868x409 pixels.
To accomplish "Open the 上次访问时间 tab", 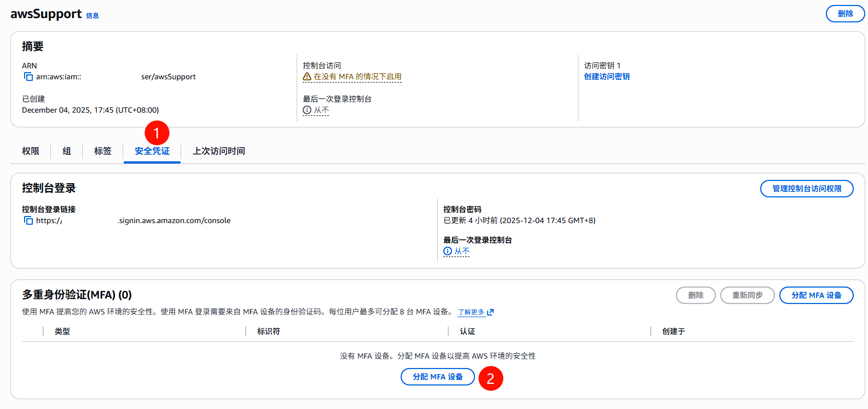I will point(219,151).
